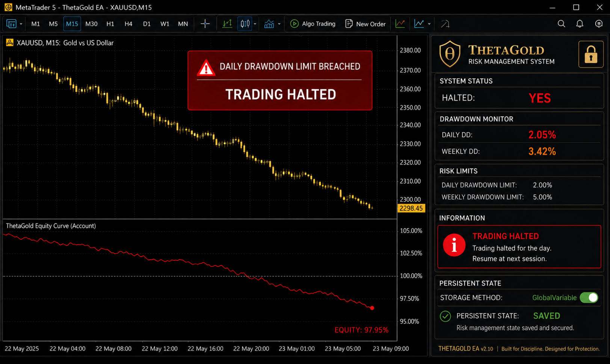Switch to the MN timeframe
This screenshot has height=364, width=610.
pyautogui.click(x=183, y=24)
